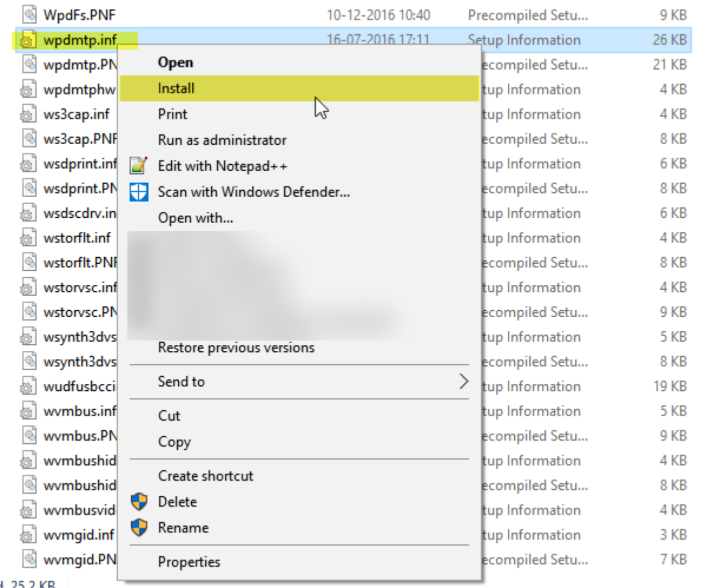Click Precompiled Setup type of WpdFs.PNF

[x=528, y=15]
